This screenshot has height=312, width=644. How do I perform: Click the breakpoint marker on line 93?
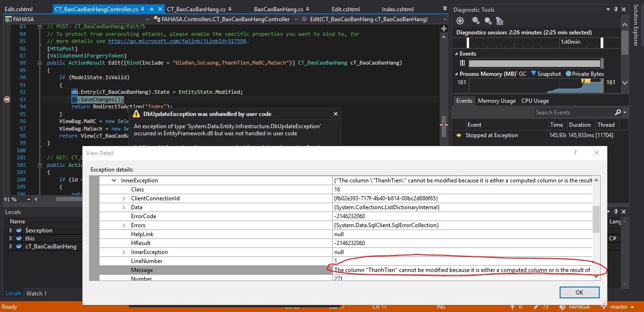(x=7, y=99)
